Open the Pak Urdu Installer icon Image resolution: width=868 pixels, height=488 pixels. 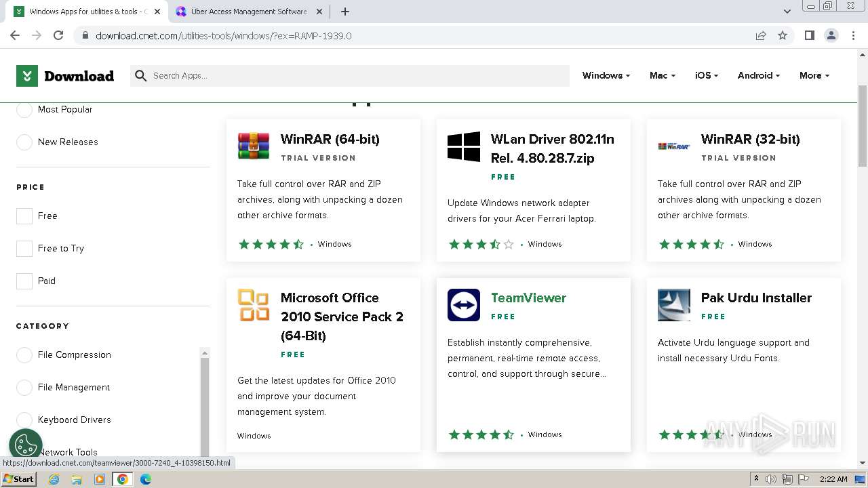(x=674, y=305)
